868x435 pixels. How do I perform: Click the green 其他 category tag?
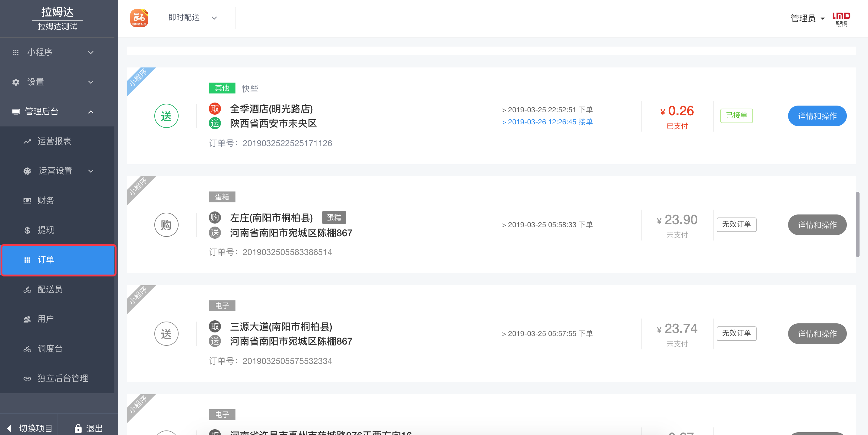pyautogui.click(x=222, y=88)
